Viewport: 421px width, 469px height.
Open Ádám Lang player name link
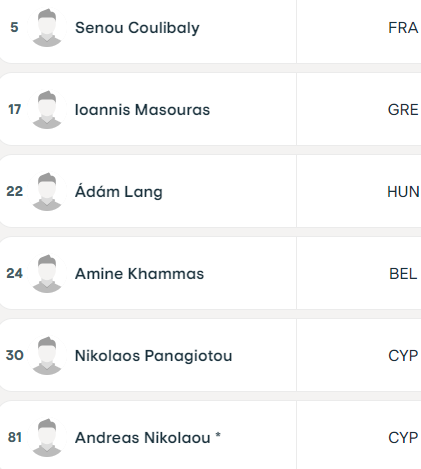coord(119,192)
